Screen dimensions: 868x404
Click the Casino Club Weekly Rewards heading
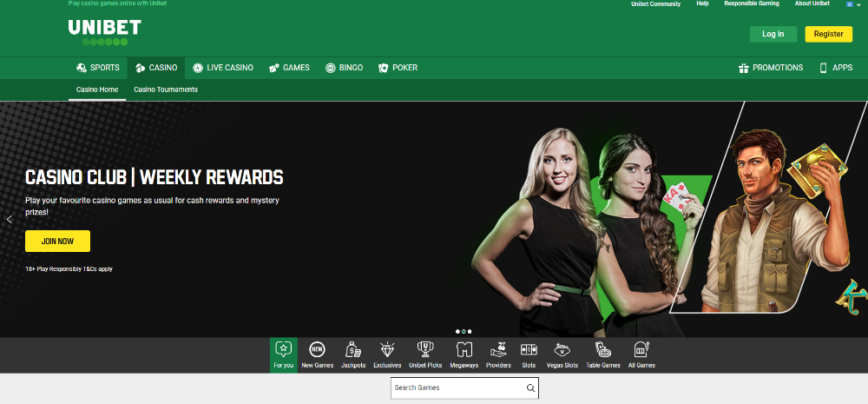(155, 177)
